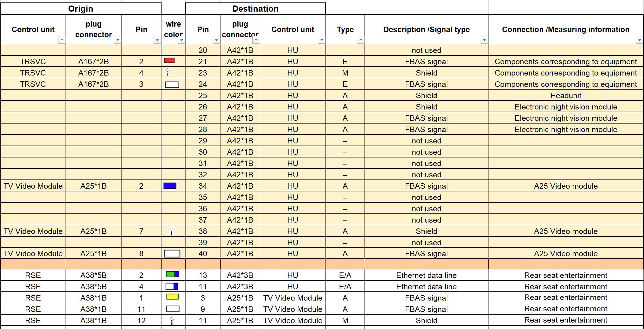Select A42*3B cell in destination pin 13 row
Viewport: 644px width, 329px height.
click(240, 275)
